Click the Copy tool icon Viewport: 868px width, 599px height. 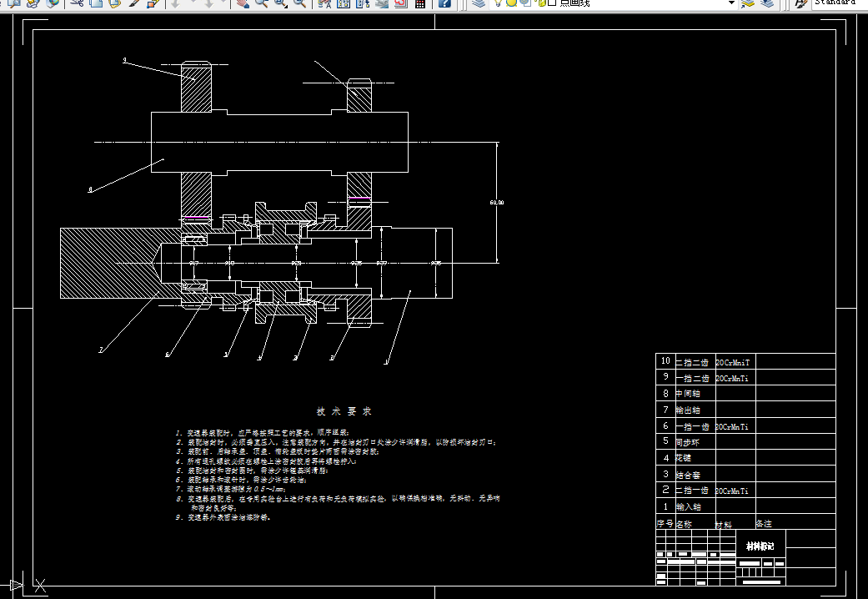[x=96, y=5]
